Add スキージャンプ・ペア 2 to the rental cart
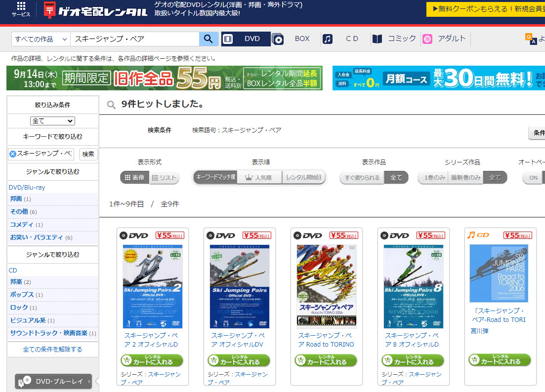The height and width of the screenshot is (392, 545). 152,360
